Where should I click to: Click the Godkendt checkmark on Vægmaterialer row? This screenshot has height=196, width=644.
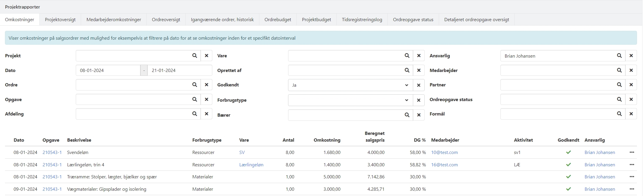[x=569, y=189]
